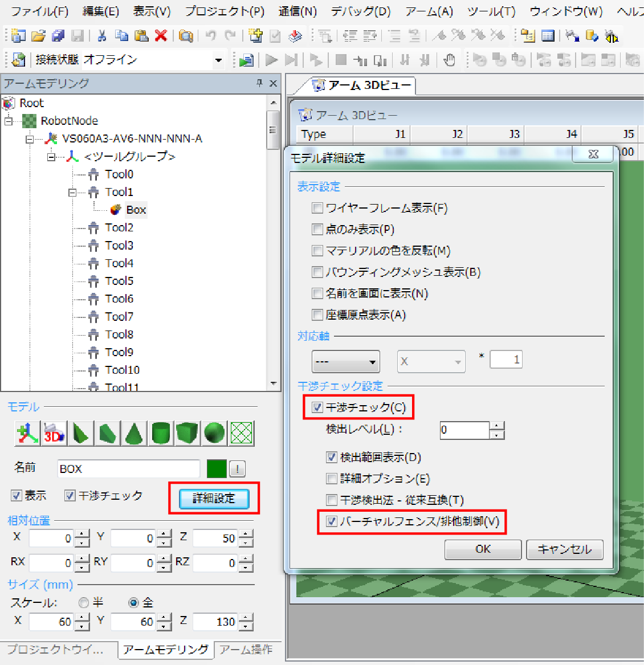This screenshot has width=644, height=665.
Task: Click the 3D data import icon
Action: (54, 434)
